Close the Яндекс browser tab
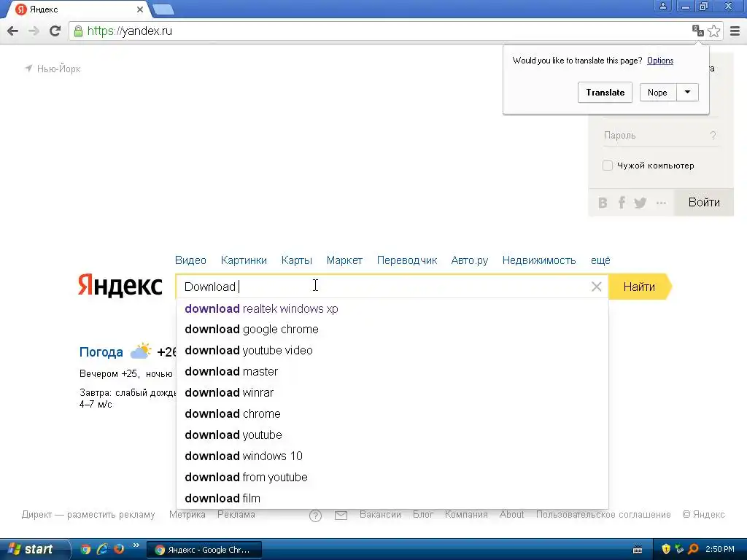Image resolution: width=747 pixels, height=560 pixels. coord(140,9)
